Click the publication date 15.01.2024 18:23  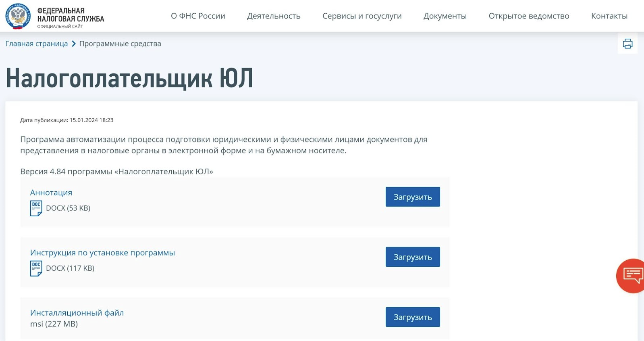[x=91, y=120]
